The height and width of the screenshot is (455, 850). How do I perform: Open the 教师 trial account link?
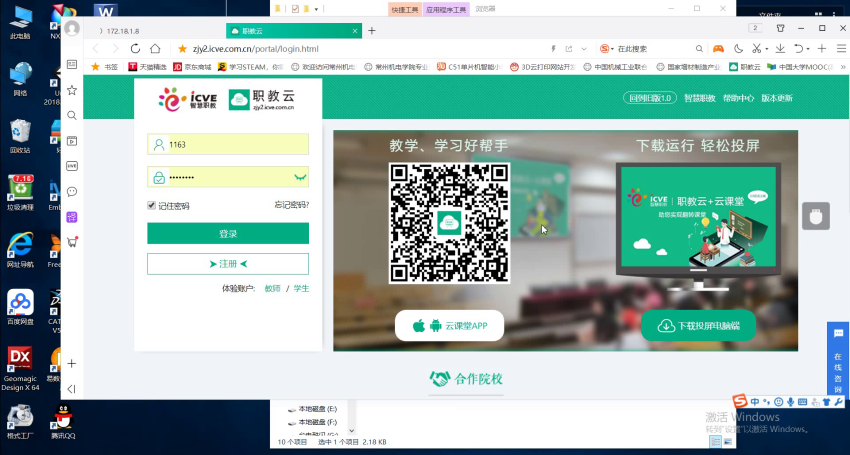click(x=272, y=289)
